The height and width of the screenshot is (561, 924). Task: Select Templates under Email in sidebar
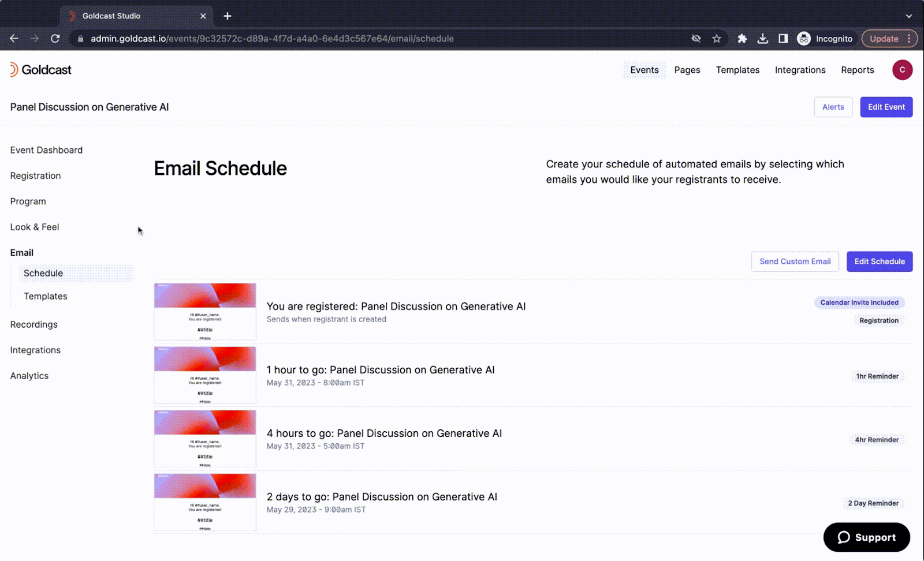tap(46, 296)
